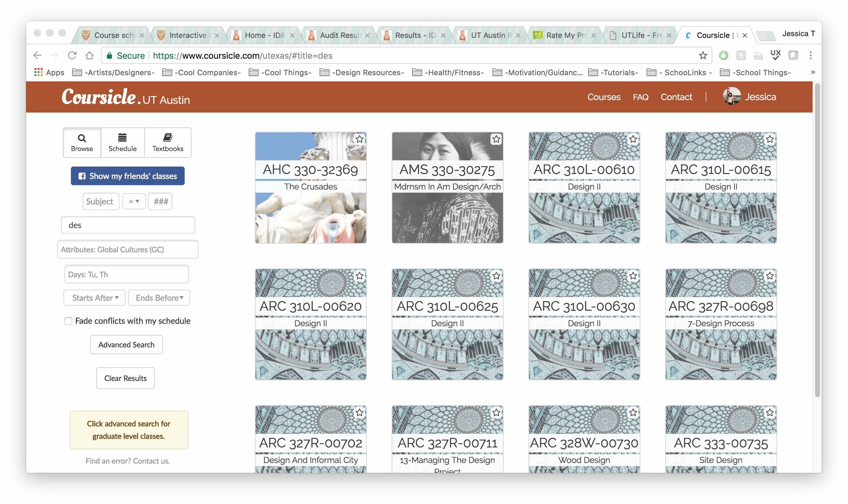Open the Apps bookmarks shortcut
The height and width of the screenshot is (504, 848).
49,72
